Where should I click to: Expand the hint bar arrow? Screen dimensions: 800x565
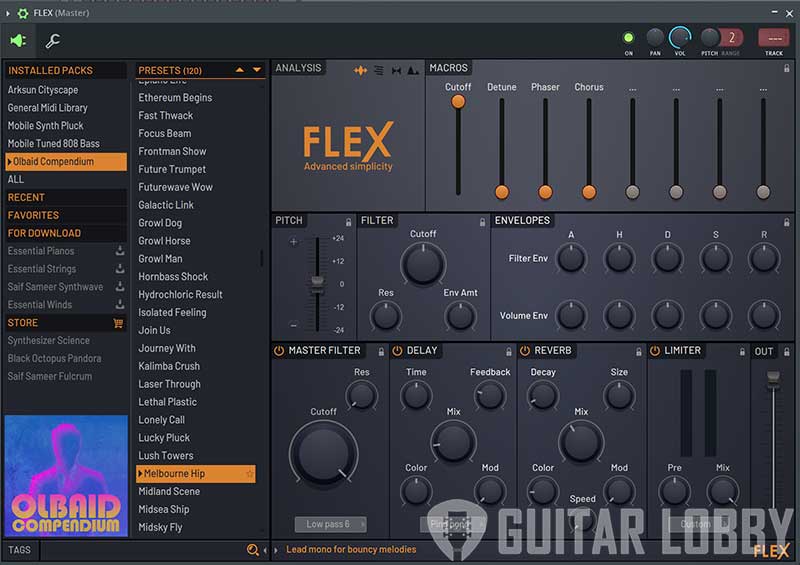tap(276, 550)
